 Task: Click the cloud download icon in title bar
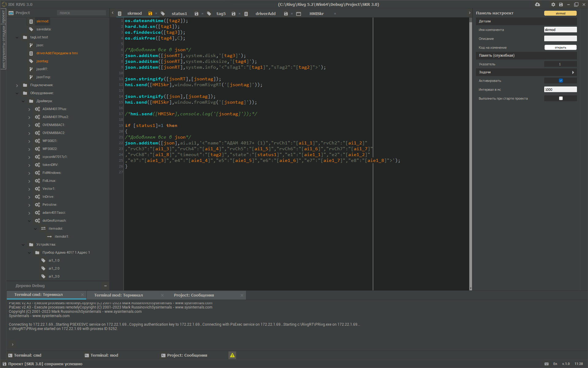[537, 4]
